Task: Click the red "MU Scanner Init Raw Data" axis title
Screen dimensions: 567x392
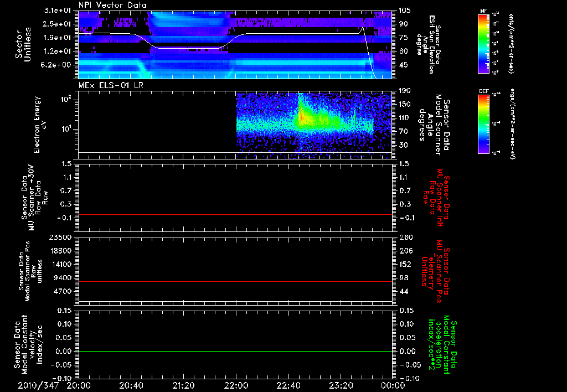Action: 436,198
